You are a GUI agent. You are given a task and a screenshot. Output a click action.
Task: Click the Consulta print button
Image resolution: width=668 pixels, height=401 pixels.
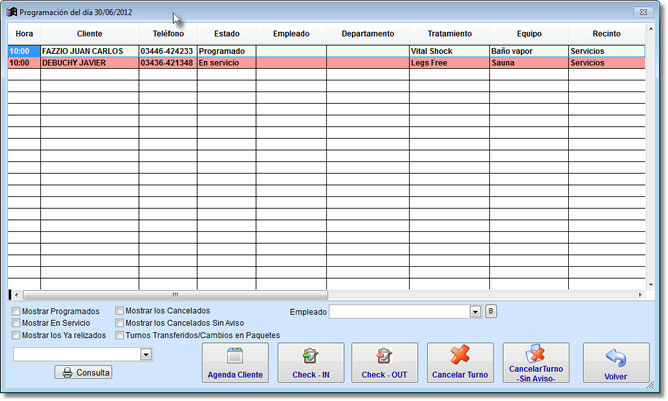pyautogui.click(x=83, y=372)
